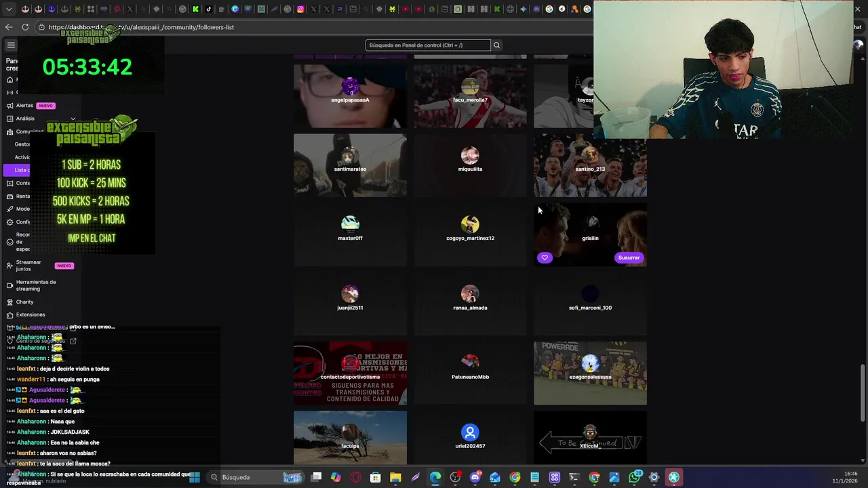Screen dimensions: 868x488
Task: Open WhatsApp from the taskbar
Action: pos(634,477)
